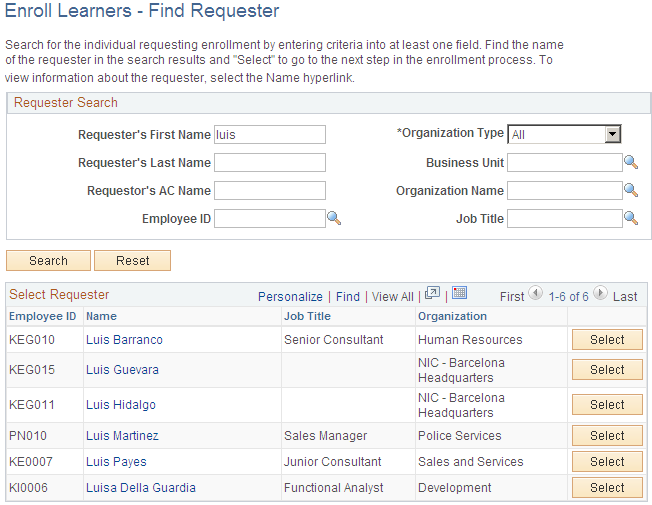Open Luis Hidalgo name hyperlink
The height and width of the screenshot is (505, 652).
[x=121, y=405]
